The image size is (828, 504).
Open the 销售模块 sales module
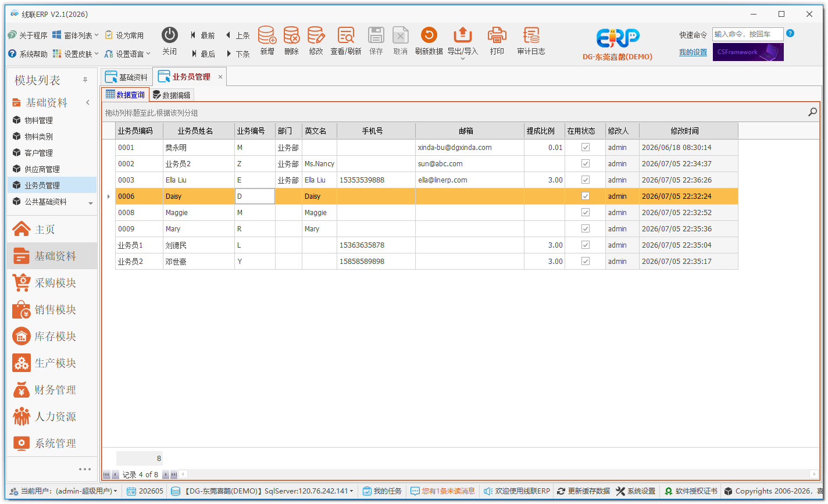52,309
